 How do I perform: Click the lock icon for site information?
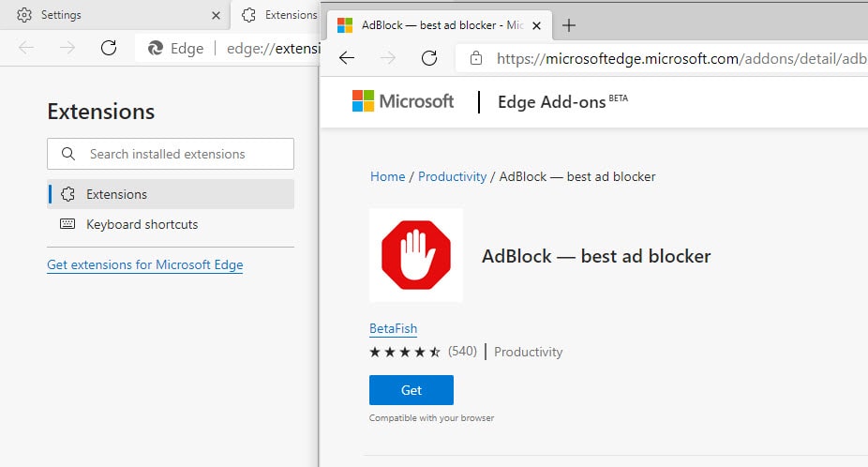tap(475, 58)
